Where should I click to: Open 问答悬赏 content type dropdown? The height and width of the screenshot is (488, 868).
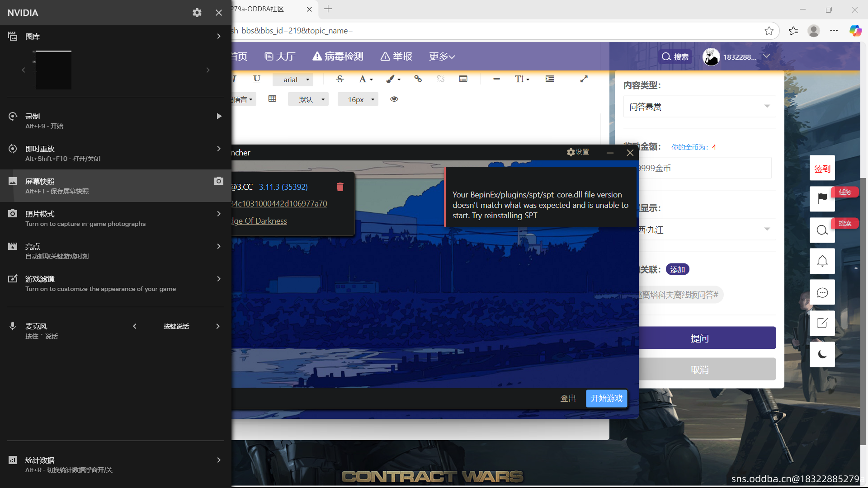point(699,107)
